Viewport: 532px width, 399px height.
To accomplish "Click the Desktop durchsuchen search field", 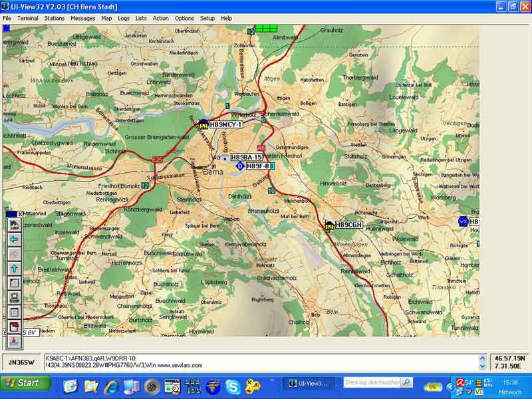I will tap(372, 383).
